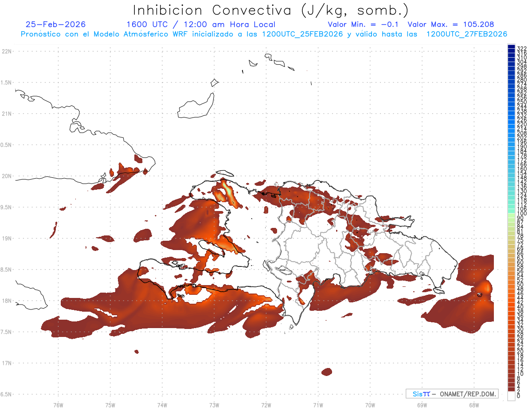Click the '76W' longitude label
This screenshot has width=532, height=411.
click(x=58, y=405)
